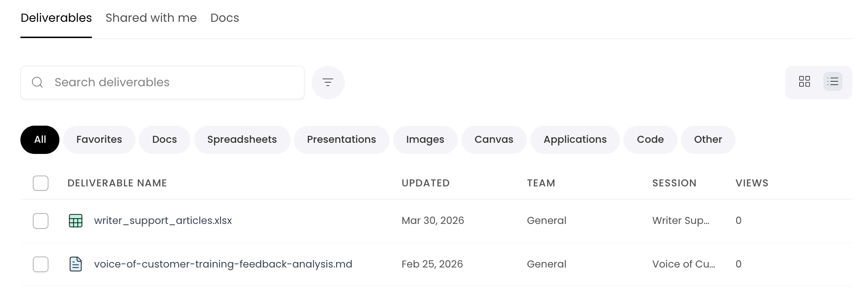Select the Applications filter chip
The height and width of the screenshot is (306, 868).
coord(575,140)
